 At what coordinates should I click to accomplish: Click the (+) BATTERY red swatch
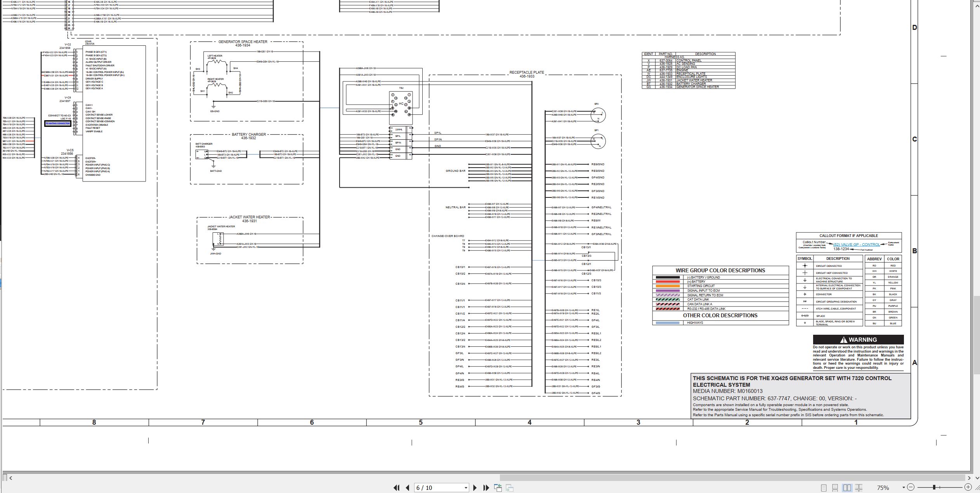point(668,282)
